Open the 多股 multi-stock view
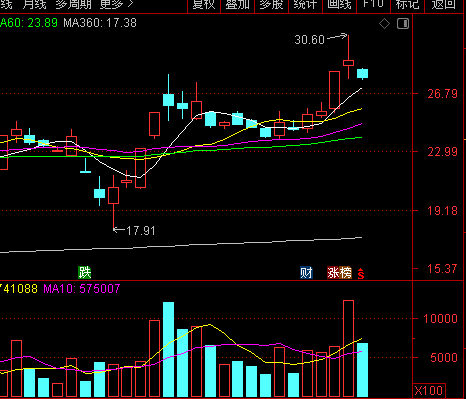Screen dimensions: 466x399 click(x=271, y=5)
